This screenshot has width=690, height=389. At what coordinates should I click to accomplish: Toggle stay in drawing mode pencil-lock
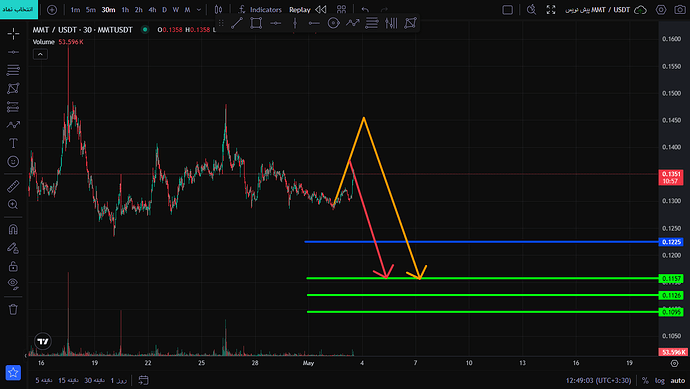click(13, 248)
